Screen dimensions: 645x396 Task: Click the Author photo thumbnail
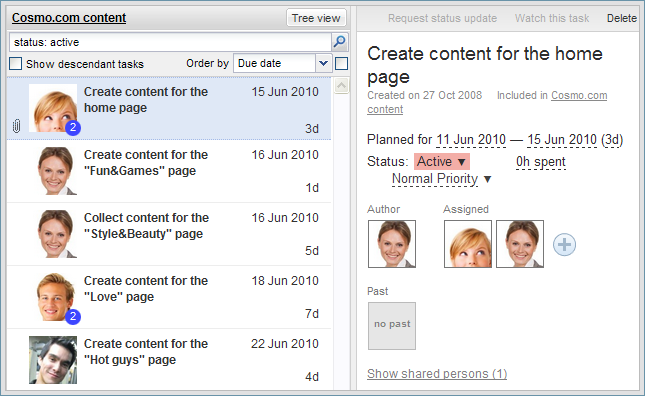pos(392,244)
